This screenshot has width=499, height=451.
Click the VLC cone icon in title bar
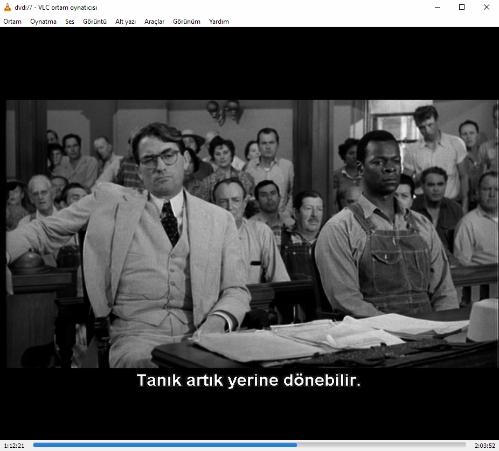coord(7,7)
